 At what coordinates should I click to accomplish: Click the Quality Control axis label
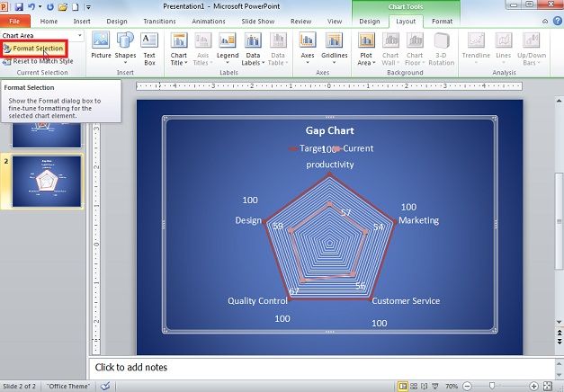point(257,300)
